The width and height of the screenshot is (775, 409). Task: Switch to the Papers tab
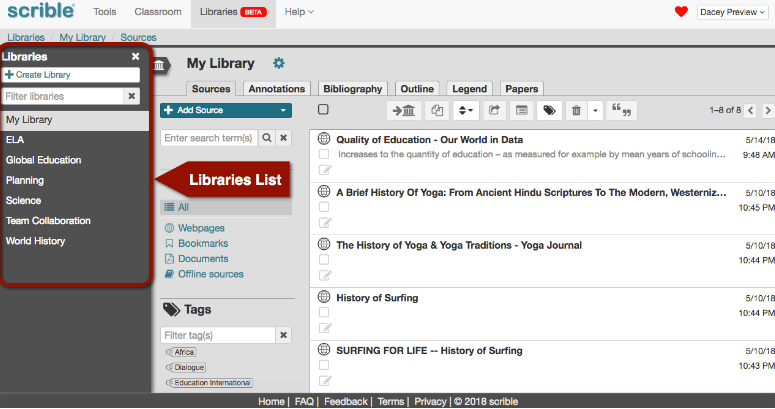tap(521, 89)
